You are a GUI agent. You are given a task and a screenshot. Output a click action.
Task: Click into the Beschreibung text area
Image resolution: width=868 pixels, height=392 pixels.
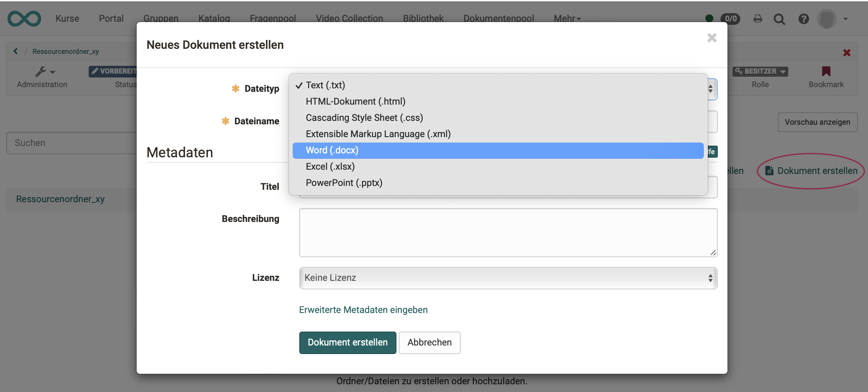[x=508, y=232]
